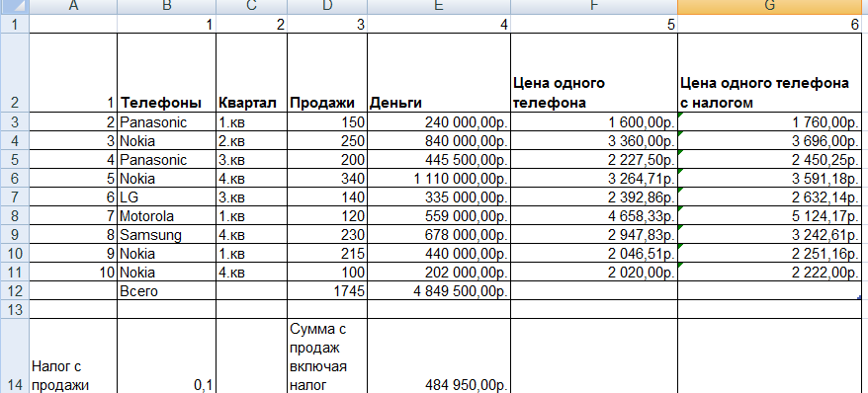Select cell with 1 110 000,00р.
The image size is (868, 393).
click(x=439, y=179)
